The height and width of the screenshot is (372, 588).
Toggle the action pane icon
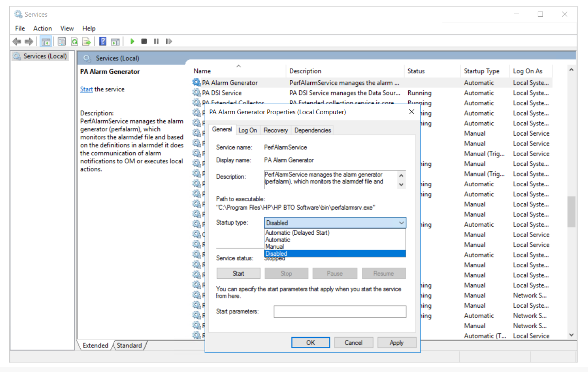click(115, 41)
